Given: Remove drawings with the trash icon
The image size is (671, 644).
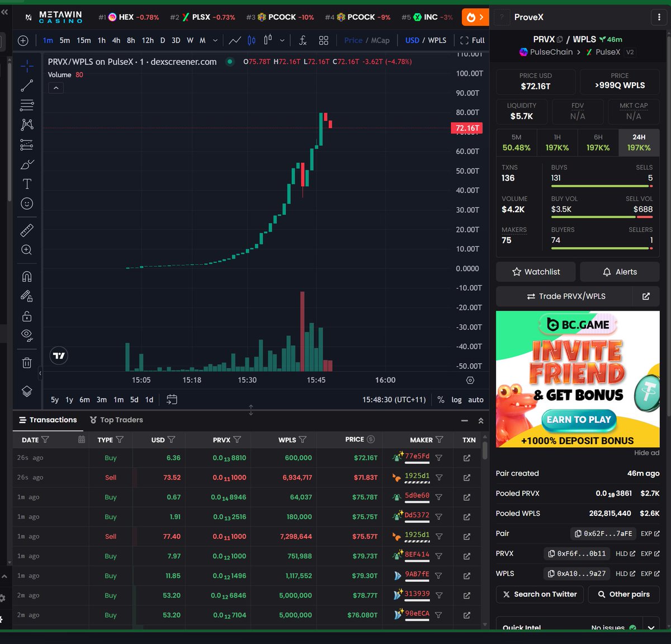Looking at the screenshot, I should click(27, 363).
